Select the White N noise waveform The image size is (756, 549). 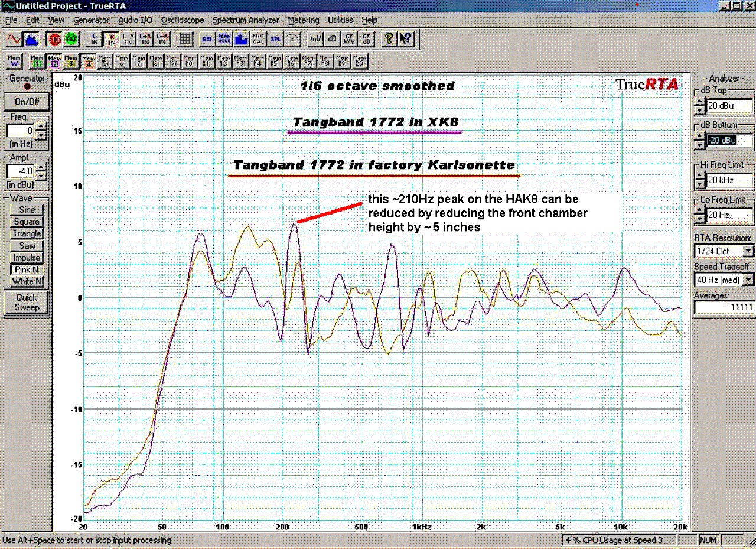pyautogui.click(x=27, y=281)
